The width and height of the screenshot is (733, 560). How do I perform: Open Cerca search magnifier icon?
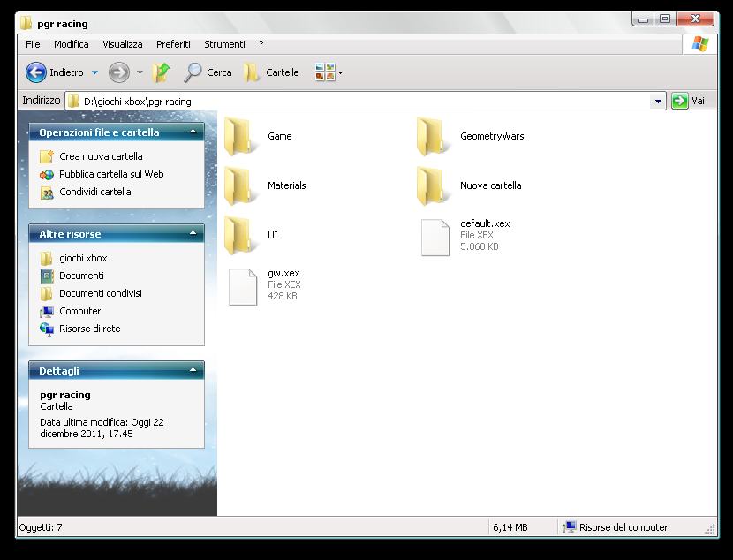[193, 72]
